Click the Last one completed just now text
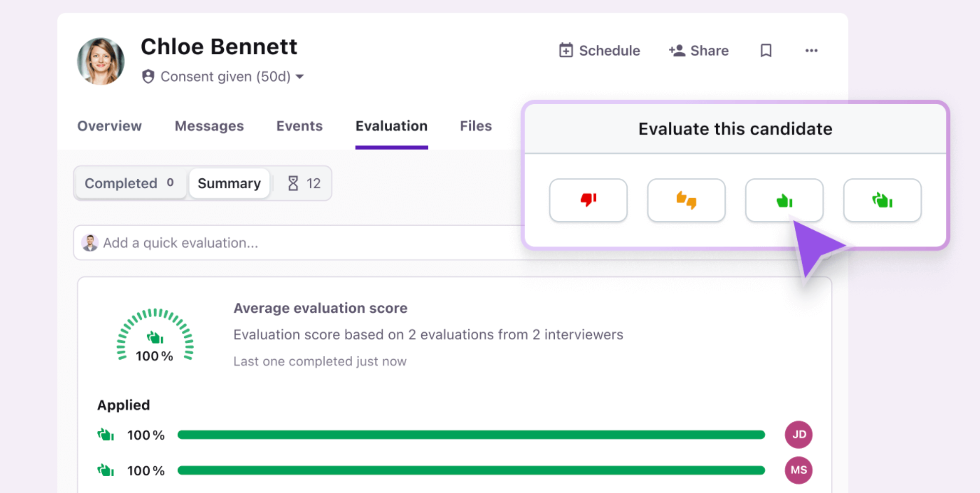The image size is (980, 493). [320, 362]
